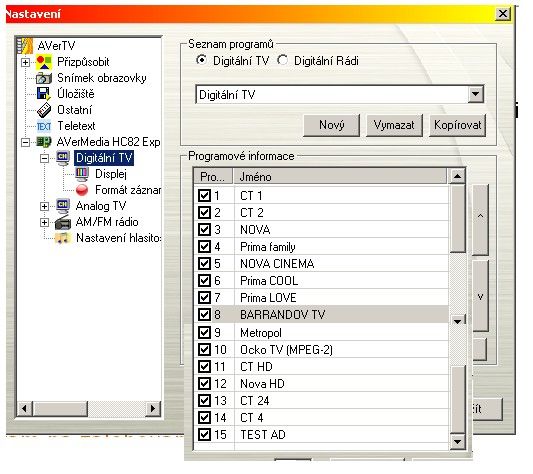Click the Snímek obrazovky camera icon
Screen dimensions: 533x474
pos(44,78)
